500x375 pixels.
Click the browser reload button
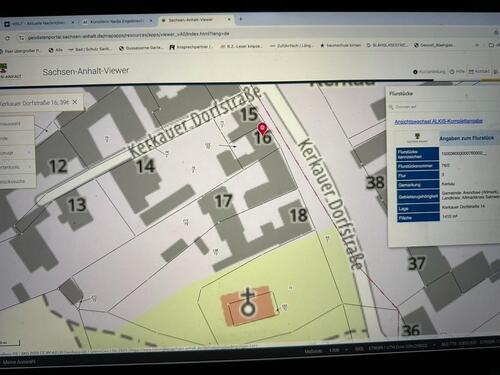point(7,38)
